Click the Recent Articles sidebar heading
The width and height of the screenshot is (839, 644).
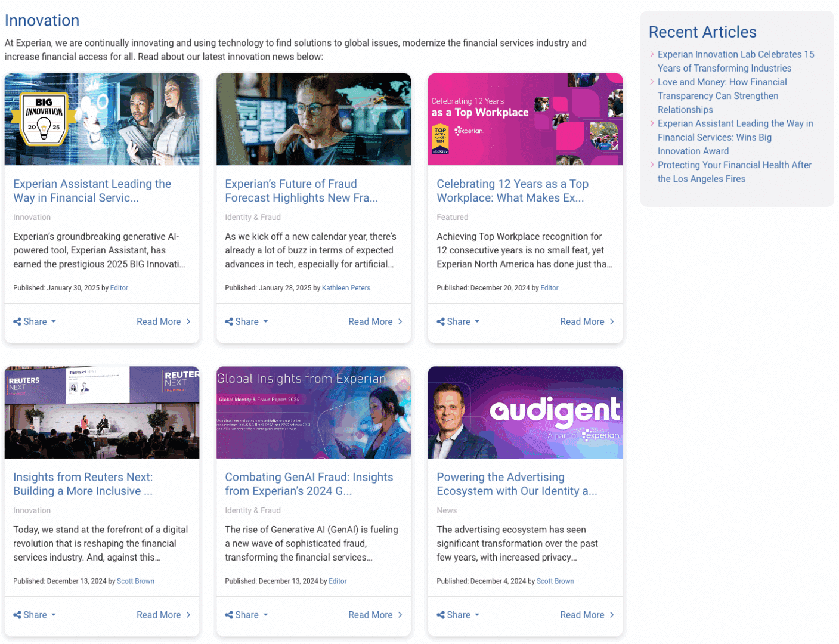[702, 32]
